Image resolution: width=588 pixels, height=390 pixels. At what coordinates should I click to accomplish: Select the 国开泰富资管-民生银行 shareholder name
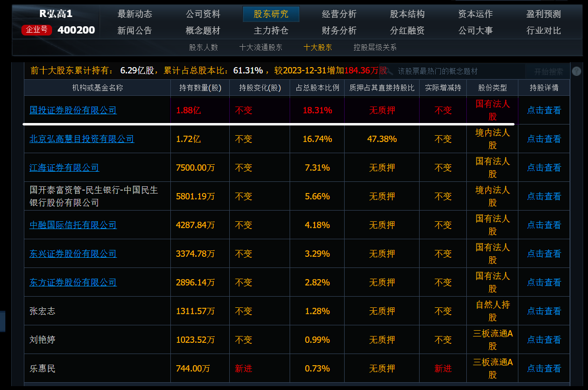point(93,196)
